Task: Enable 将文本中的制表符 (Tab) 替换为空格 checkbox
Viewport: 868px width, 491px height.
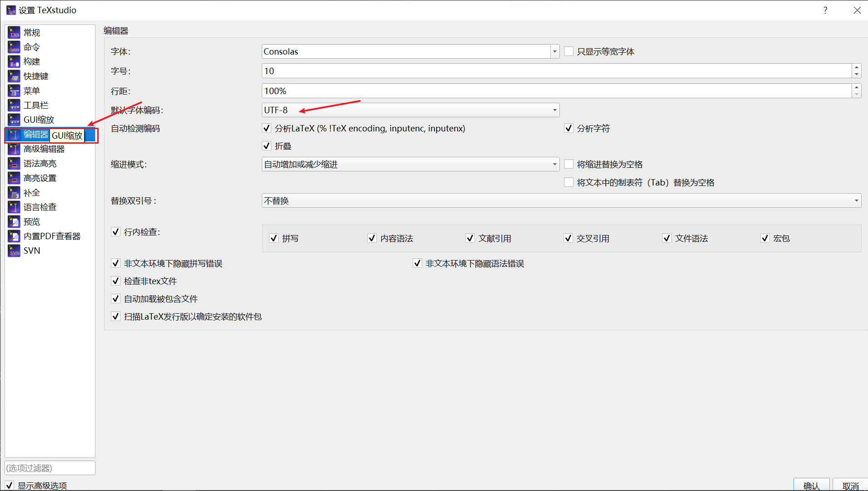Action: [569, 182]
